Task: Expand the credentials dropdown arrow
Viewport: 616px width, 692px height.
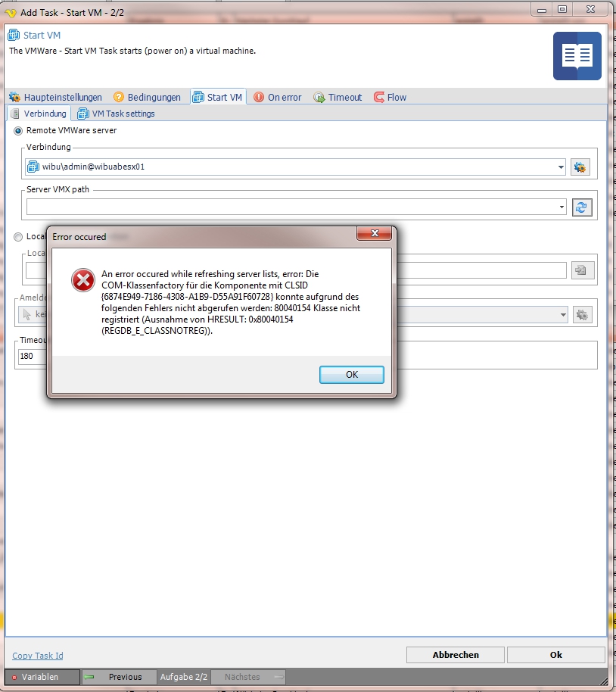Action: tap(563, 314)
